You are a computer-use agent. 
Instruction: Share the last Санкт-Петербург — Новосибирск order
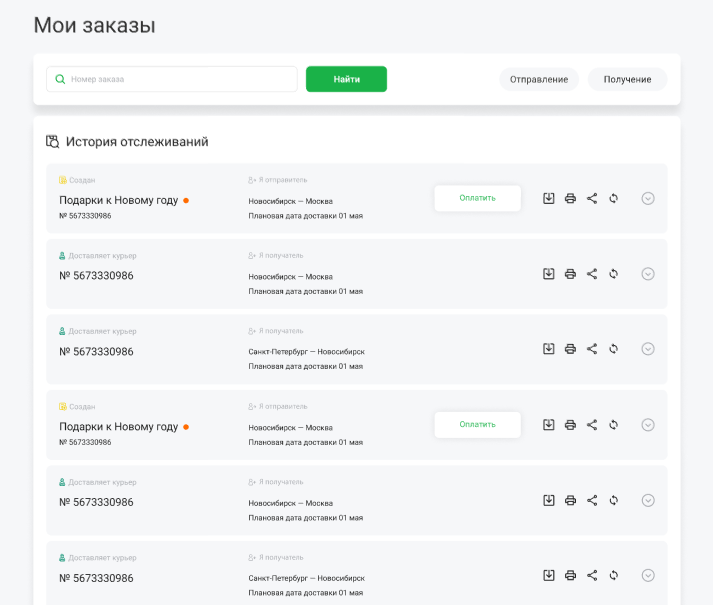coord(592,575)
